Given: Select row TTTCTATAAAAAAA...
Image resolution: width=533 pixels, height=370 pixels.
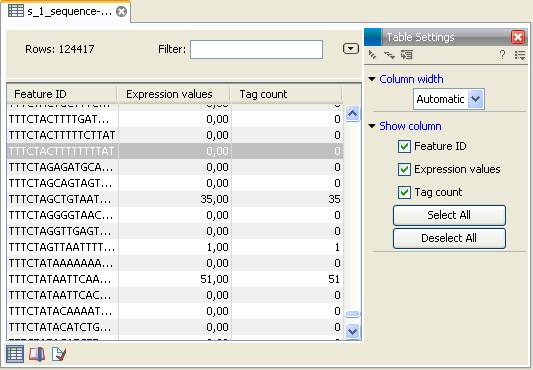Looking at the screenshot, I should coord(175,263).
